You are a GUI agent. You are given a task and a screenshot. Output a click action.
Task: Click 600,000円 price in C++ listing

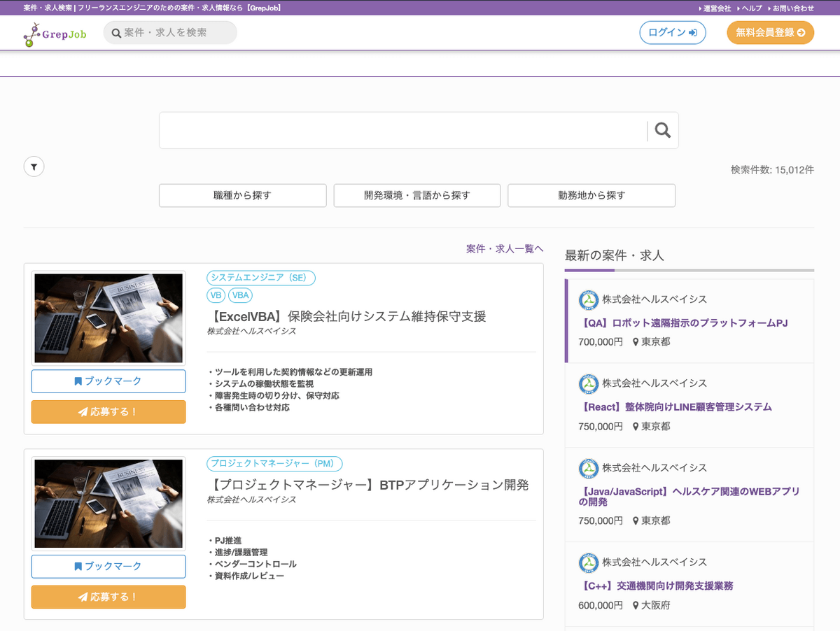[601, 605]
